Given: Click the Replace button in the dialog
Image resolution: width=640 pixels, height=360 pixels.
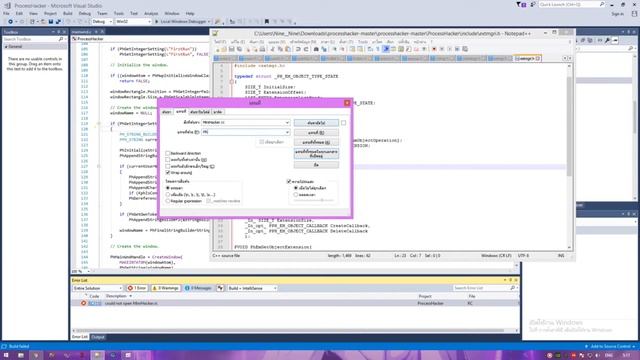Looking at the screenshot, I should click(316, 133).
